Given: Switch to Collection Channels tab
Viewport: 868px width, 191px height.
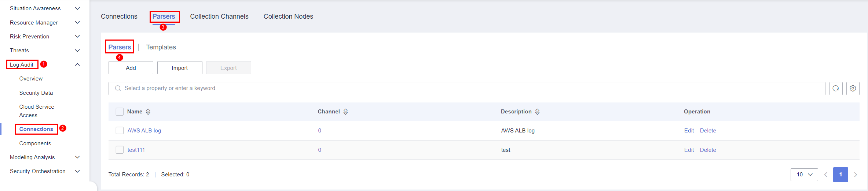Looking at the screenshot, I should coord(219,16).
